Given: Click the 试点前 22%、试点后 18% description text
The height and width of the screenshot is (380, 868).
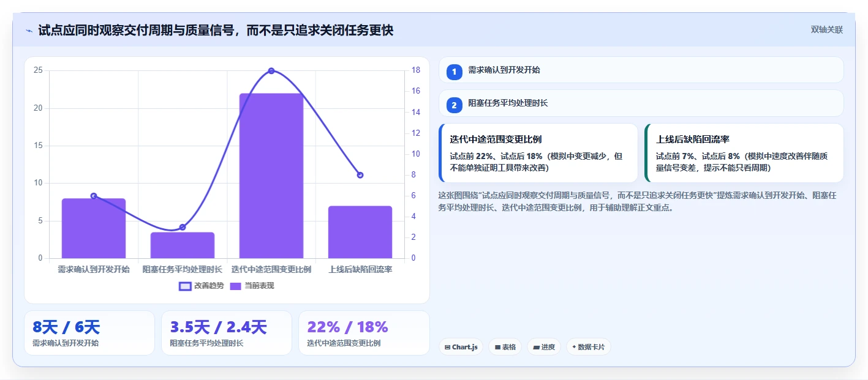Looking at the screenshot, I should pyautogui.click(x=536, y=162).
